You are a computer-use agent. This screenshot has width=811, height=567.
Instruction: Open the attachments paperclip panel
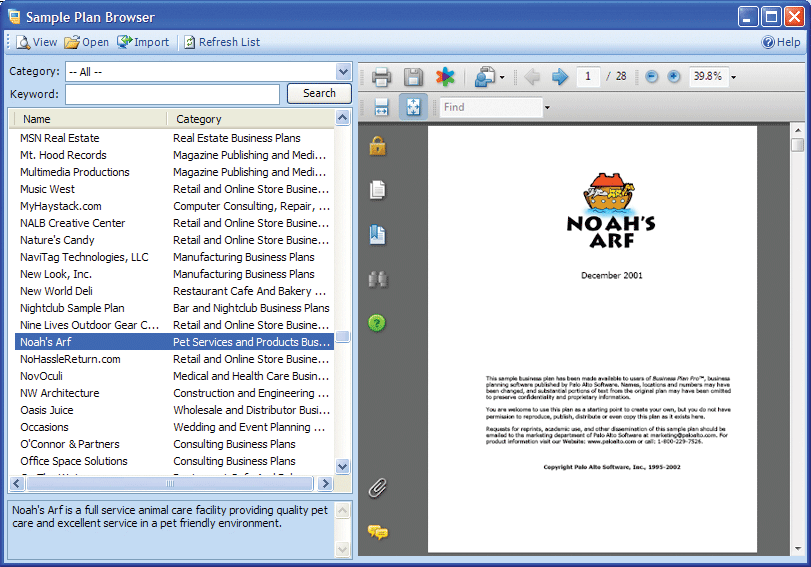[377, 488]
